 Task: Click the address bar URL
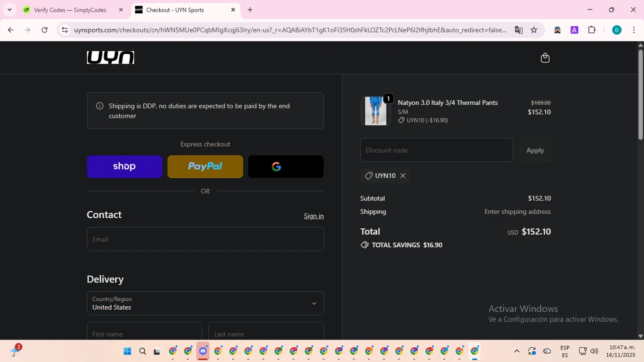click(x=290, y=30)
